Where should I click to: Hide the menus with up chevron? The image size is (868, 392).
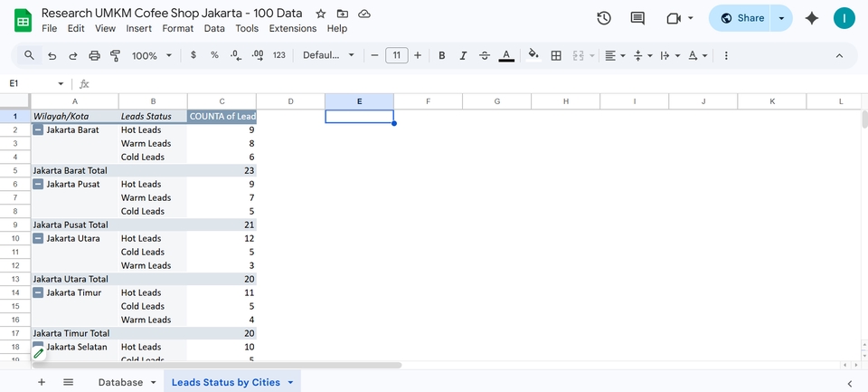point(839,55)
